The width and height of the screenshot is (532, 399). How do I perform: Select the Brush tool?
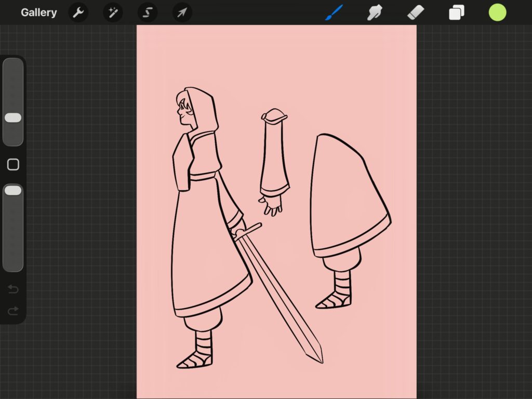coord(334,12)
